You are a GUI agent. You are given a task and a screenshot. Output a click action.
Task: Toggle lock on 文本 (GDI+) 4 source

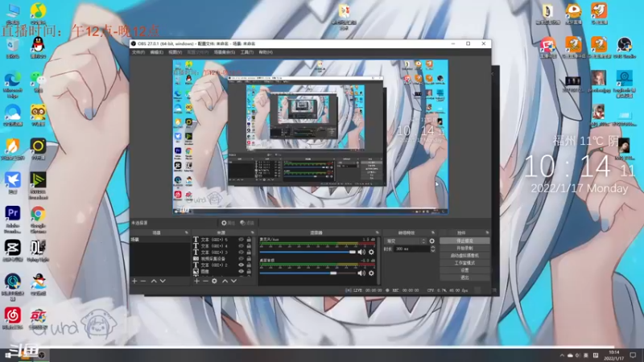point(249,246)
